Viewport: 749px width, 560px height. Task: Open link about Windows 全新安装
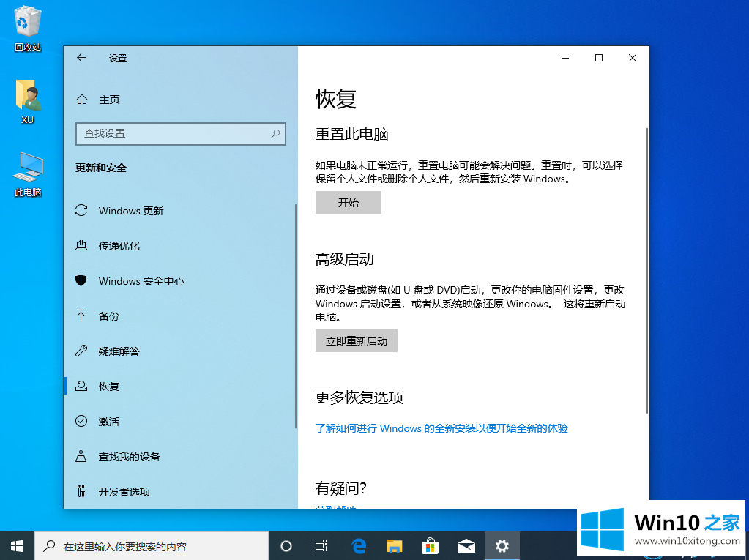coord(441,428)
